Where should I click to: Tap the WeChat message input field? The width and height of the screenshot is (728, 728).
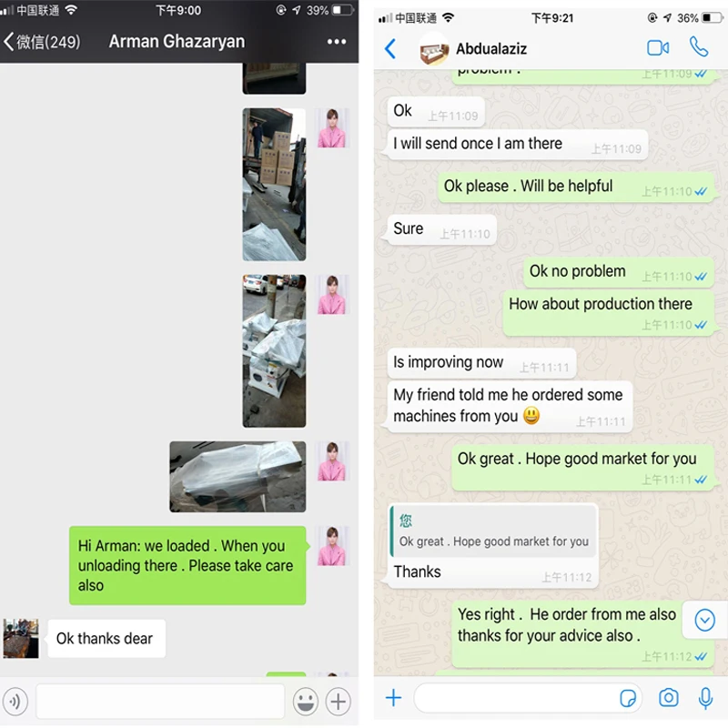coord(160,702)
